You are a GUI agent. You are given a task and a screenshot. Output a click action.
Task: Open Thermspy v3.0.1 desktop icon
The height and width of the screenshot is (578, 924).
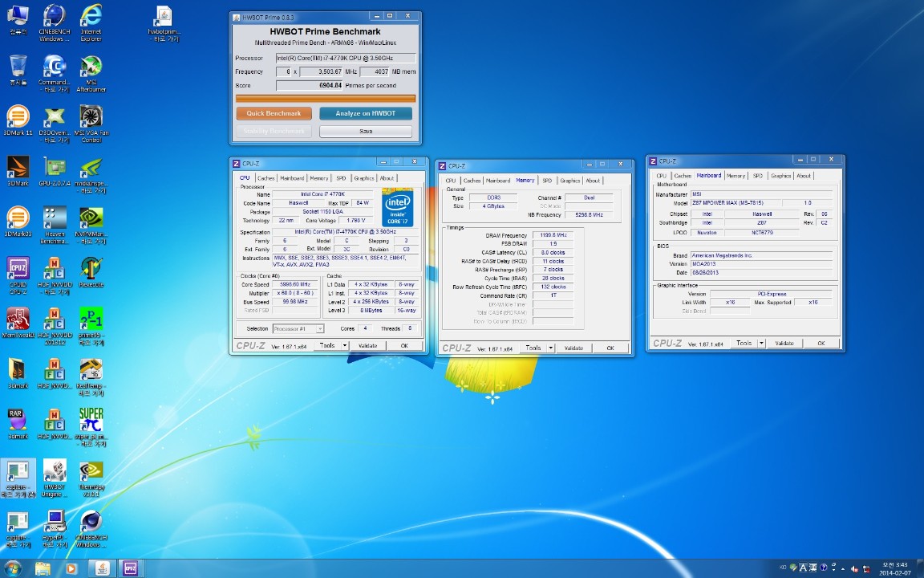tap(91, 479)
